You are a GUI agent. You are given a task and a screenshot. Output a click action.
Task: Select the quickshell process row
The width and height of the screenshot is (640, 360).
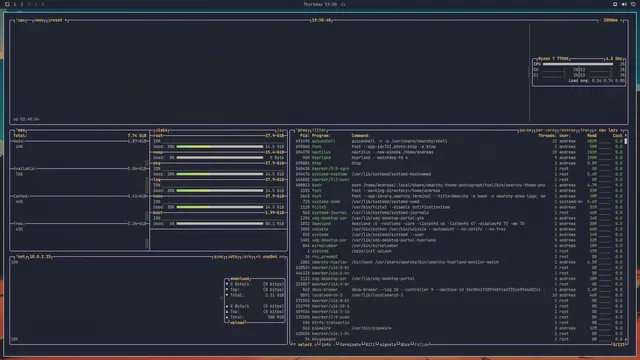tap(459, 141)
